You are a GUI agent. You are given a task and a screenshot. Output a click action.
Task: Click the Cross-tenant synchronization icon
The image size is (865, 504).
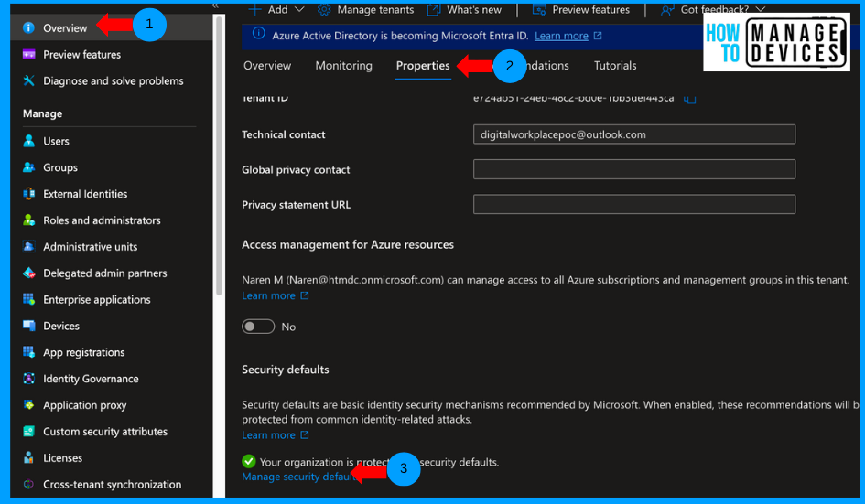click(x=28, y=485)
